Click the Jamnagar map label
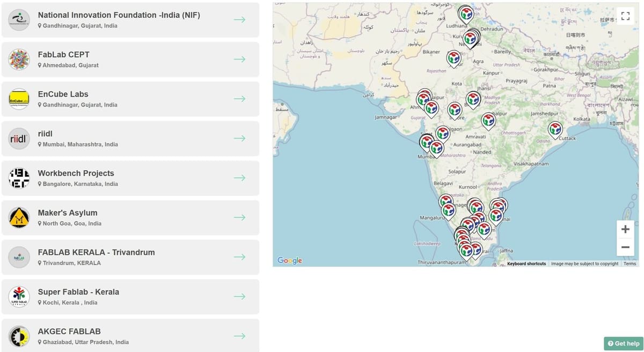 click(385, 116)
